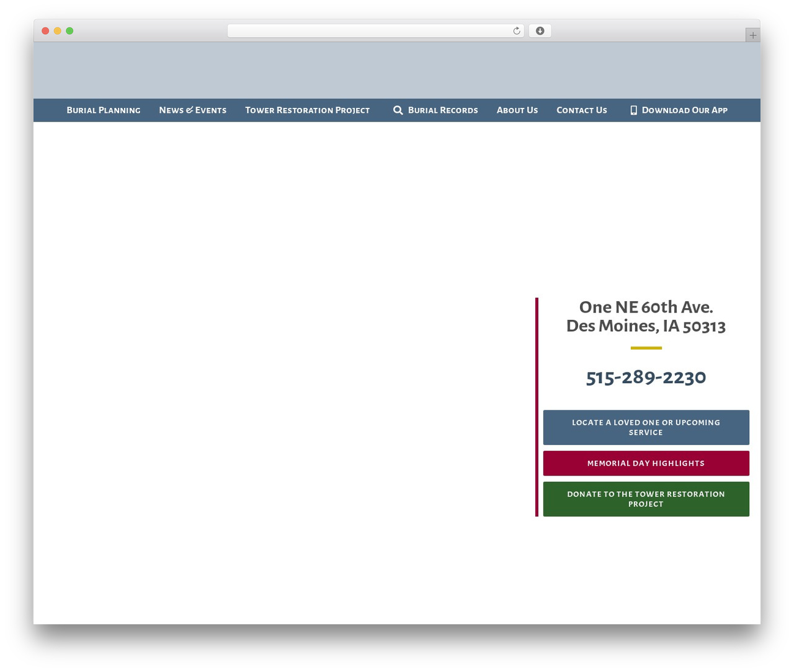Select Download Our App menu link
Screen dimensions: 794x672
(684, 110)
